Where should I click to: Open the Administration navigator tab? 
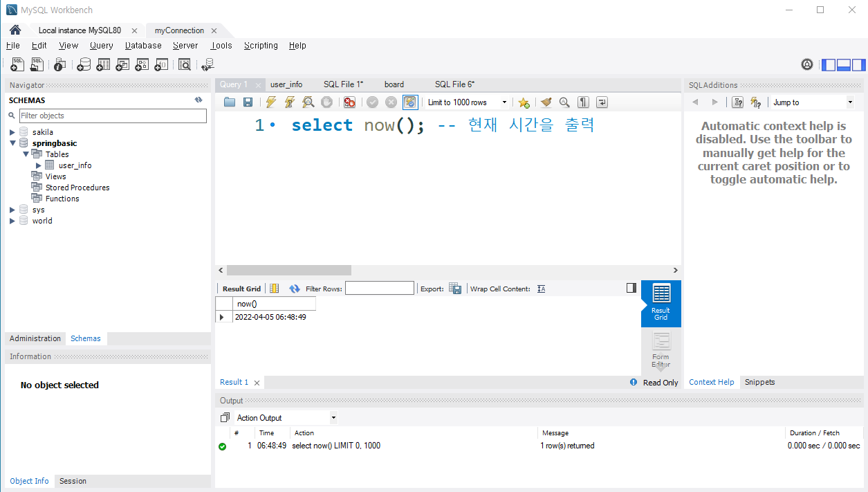[x=35, y=338]
